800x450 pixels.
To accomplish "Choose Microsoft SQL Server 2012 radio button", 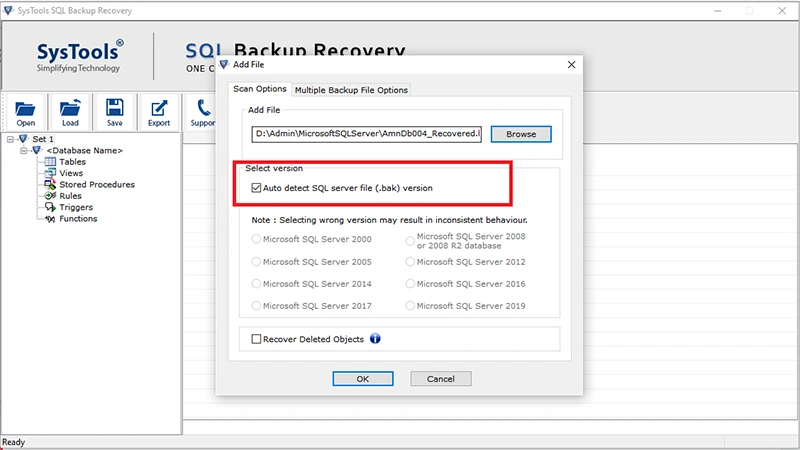I will 410,262.
